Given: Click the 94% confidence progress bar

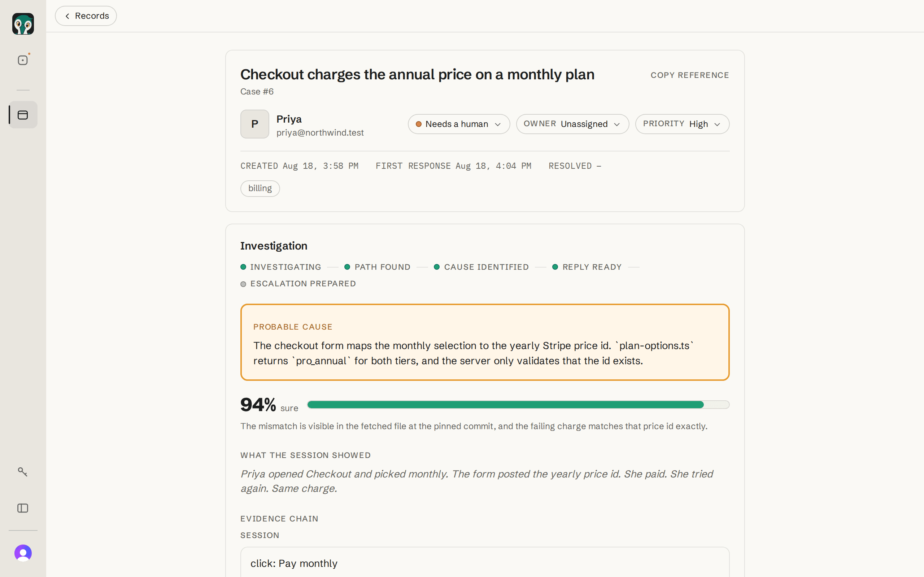Looking at the screenshot, I should (518, 405).
